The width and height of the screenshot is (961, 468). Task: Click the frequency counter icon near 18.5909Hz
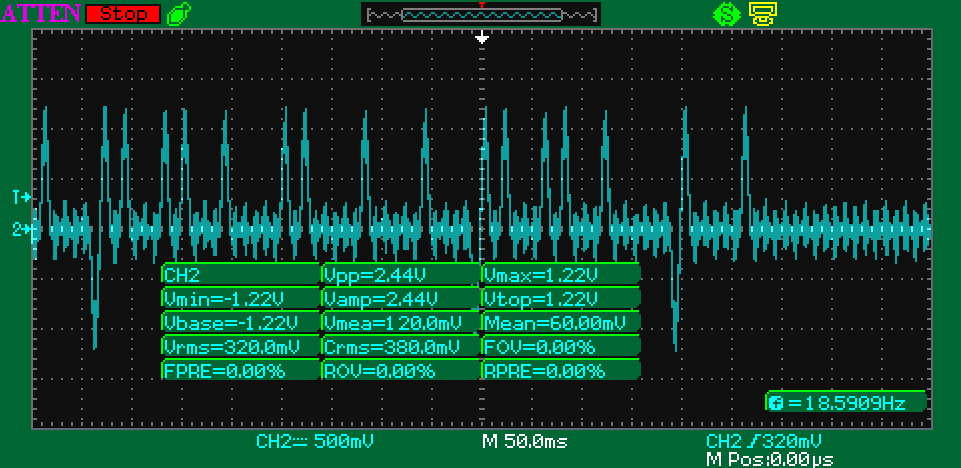pyautogui.click(x=776, y=402)
